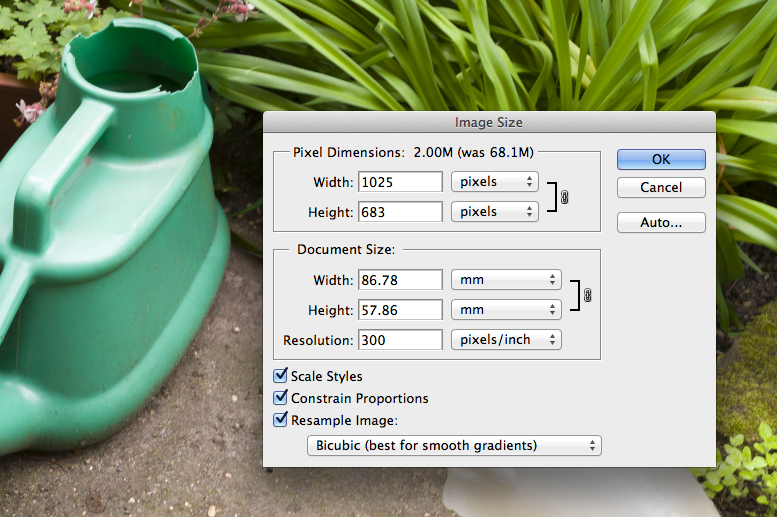The height and width of the screenshot is (517, 777).
Task: Click the OK button in Image Size dialog
Action: coord(661,159)
